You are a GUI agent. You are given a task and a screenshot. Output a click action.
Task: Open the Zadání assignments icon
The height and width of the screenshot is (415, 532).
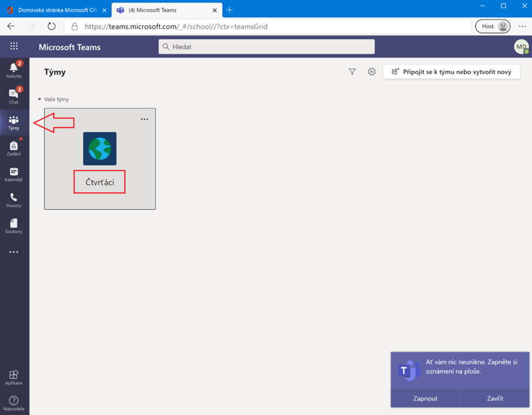[14, 148]
